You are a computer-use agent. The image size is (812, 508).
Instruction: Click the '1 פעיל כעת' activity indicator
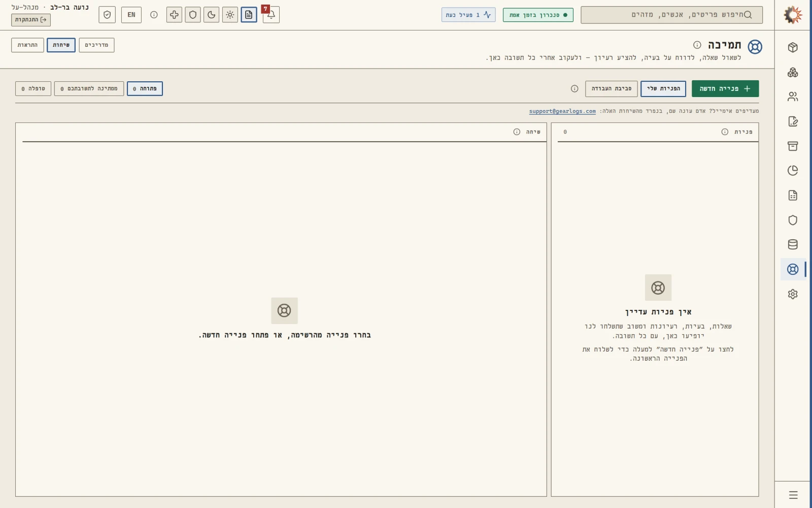tap(468, 15)
